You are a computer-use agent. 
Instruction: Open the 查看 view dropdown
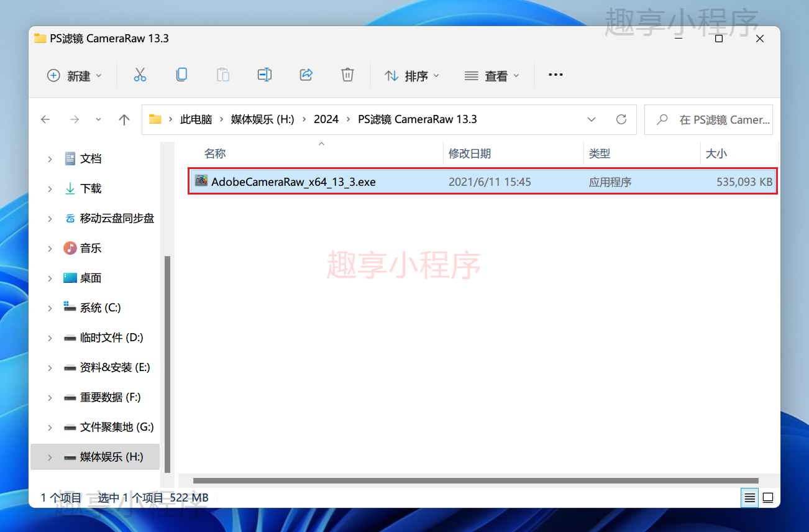(x=491, y=76)
